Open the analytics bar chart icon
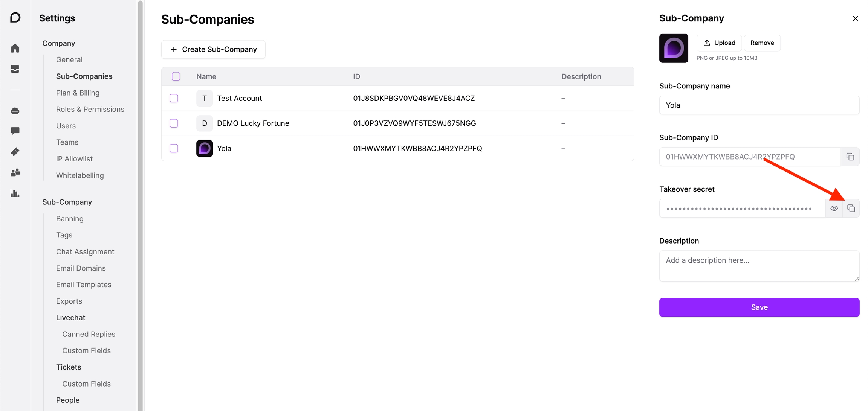 coord(15,193)
